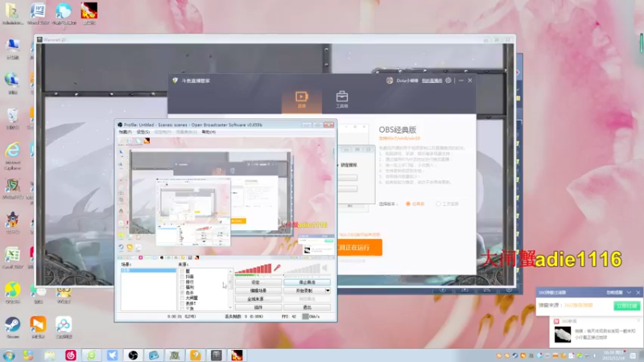The width and height of the screenshot is (644, 362).
Task: Select the Administrator folder desktop icon
Action: [12, 13]
